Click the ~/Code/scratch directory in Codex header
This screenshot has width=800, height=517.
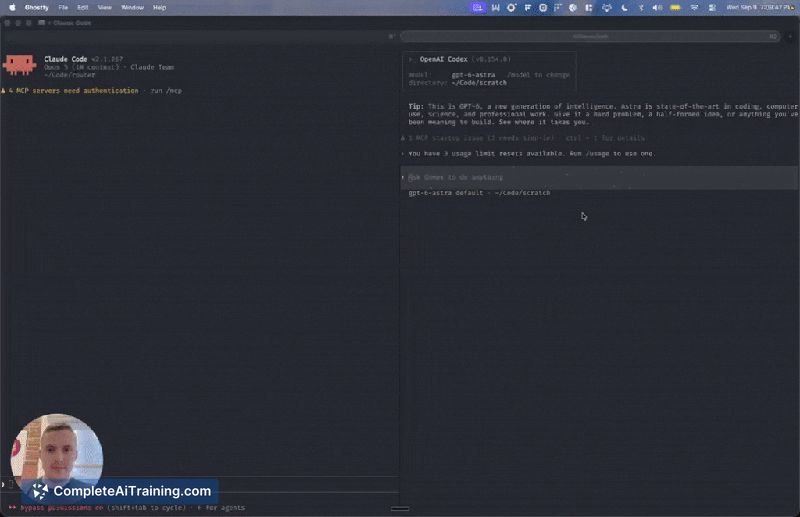[x=479, y=83]
